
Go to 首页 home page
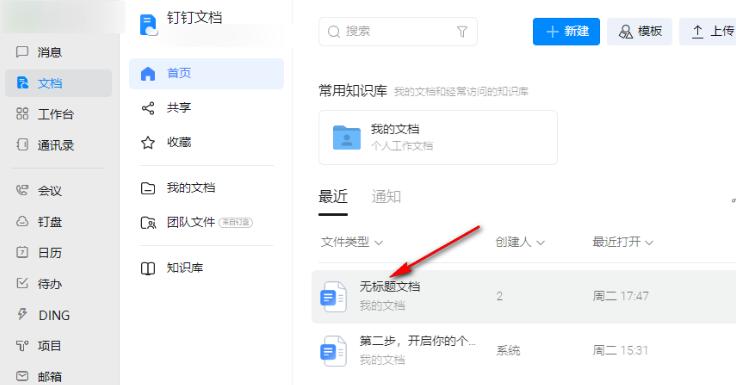tap(207, 73)
